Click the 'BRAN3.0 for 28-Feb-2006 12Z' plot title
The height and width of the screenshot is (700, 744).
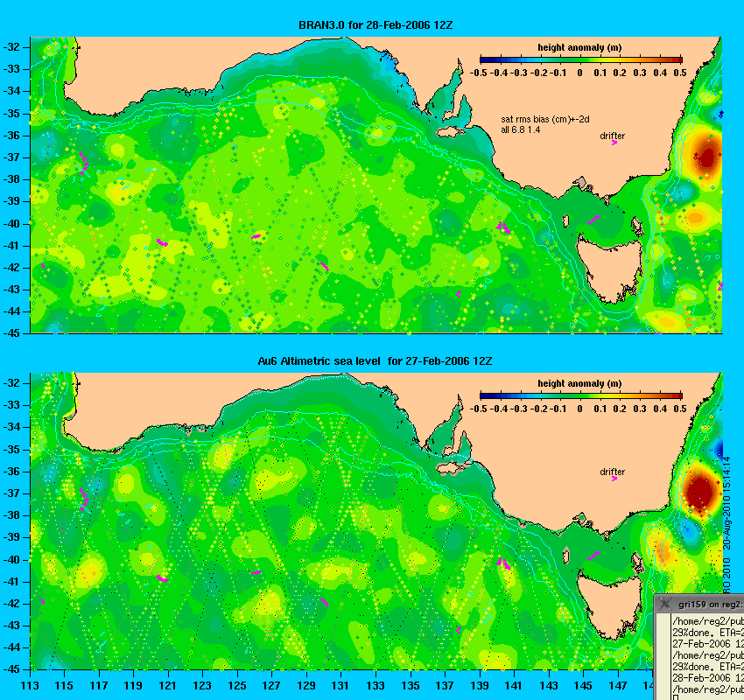376,25
